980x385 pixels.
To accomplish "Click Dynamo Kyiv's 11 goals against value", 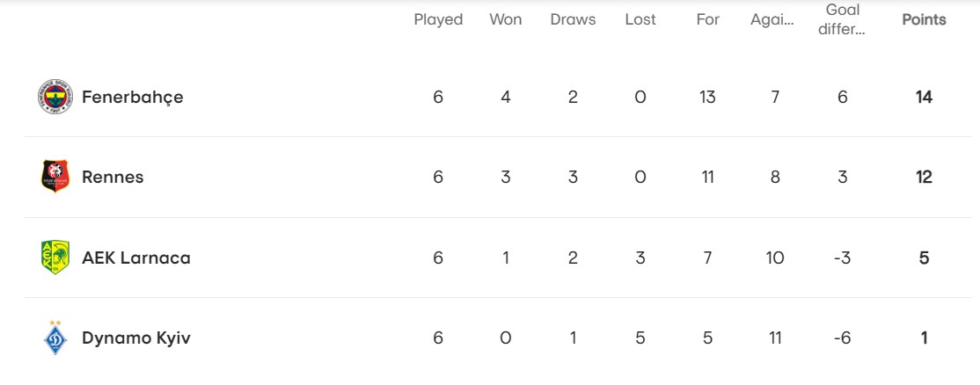I will (x=775, y=338).
